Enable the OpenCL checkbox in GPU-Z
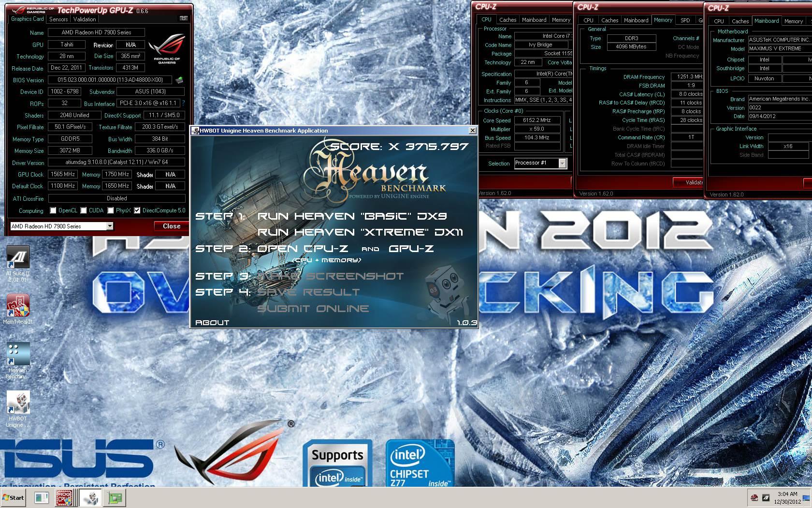This screenshot has width=812, height=508. (x=53, y=210)
